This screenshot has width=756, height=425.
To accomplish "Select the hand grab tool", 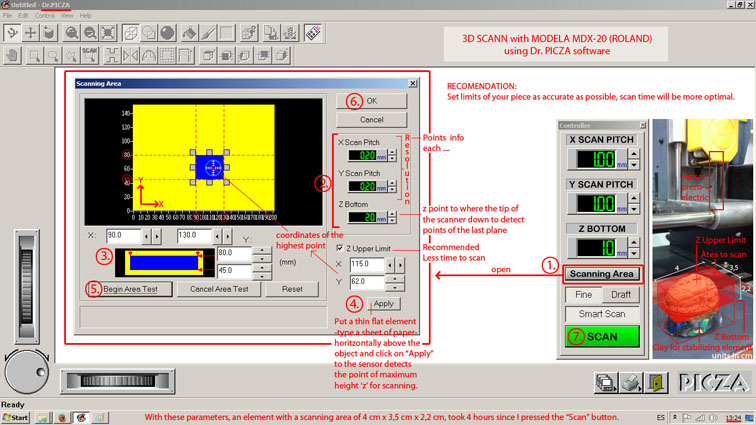I will (x=13, y=55).
